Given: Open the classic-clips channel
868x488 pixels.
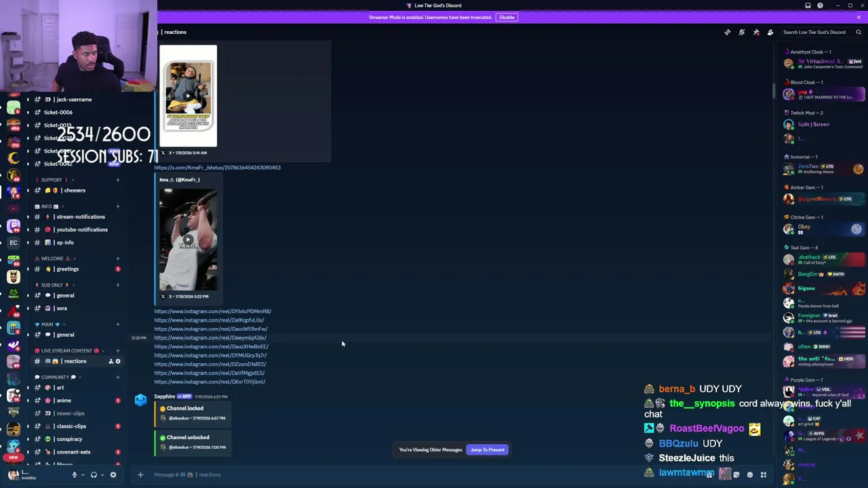Looking at the screenshot, I should click(x=77, y=426).
